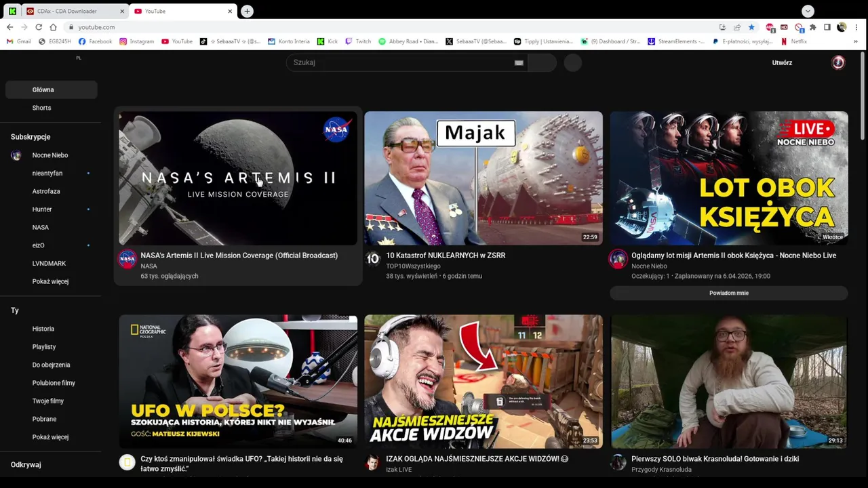
Task: Open the Kick bookmark
Action: (328, 41)
